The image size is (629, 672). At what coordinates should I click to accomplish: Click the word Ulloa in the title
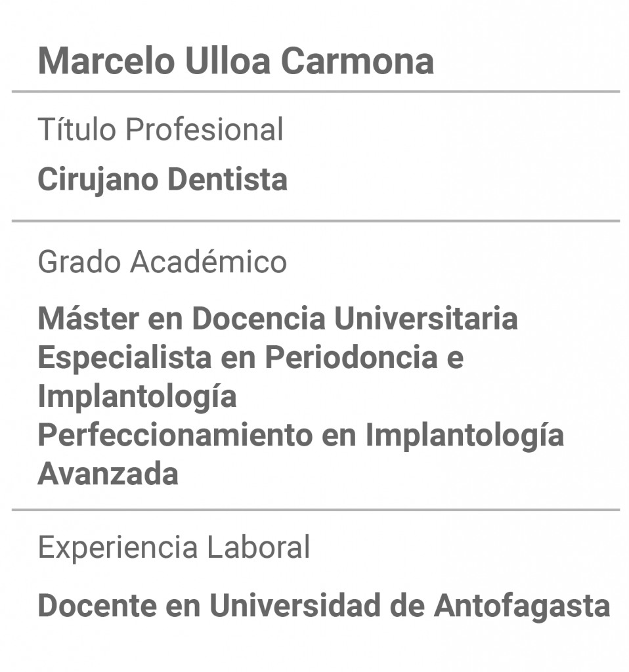tap(228, 61)
